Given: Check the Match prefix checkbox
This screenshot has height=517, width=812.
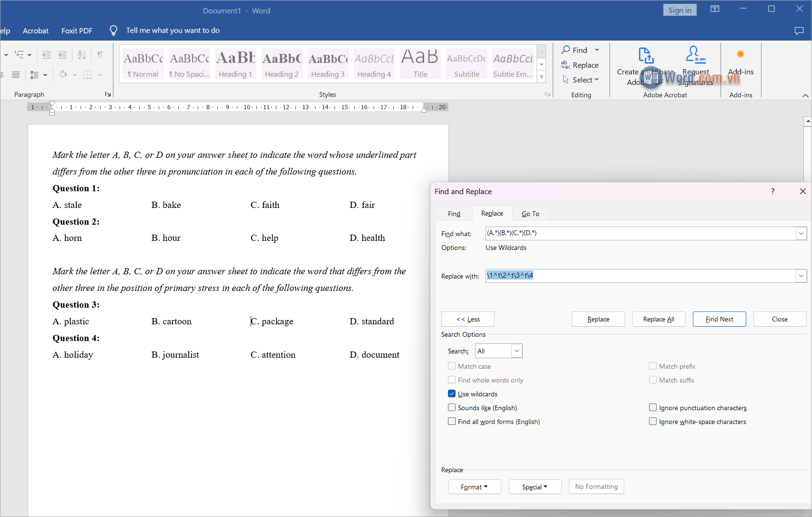Looking at the screenshot, I should (653, 366).
